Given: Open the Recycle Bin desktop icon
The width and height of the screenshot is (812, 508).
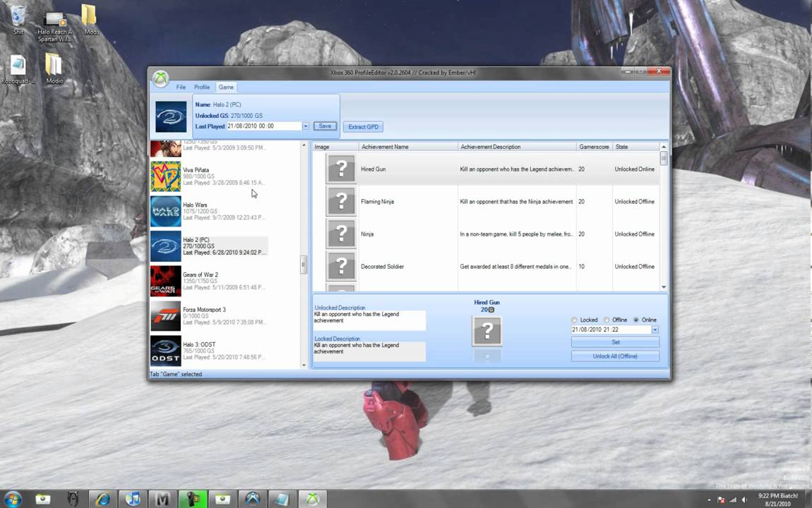Looking at the screenshot, I should coord(18,16).
